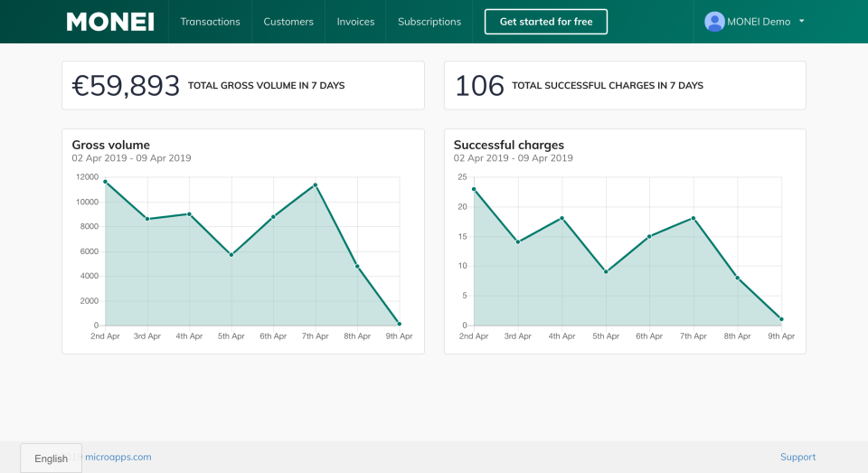868x473 pixels.
Task: Click the 9th Apr point on Gross volume chart
Action: [399, 324]
